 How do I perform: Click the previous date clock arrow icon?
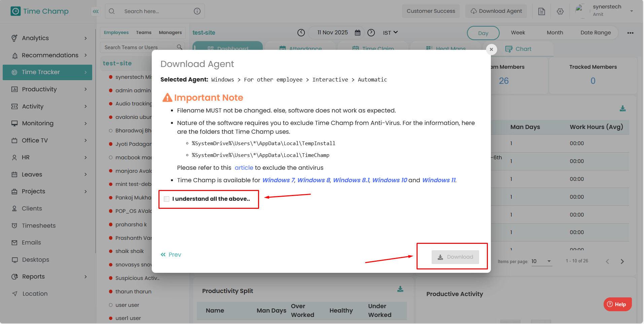tap(301, 33)
